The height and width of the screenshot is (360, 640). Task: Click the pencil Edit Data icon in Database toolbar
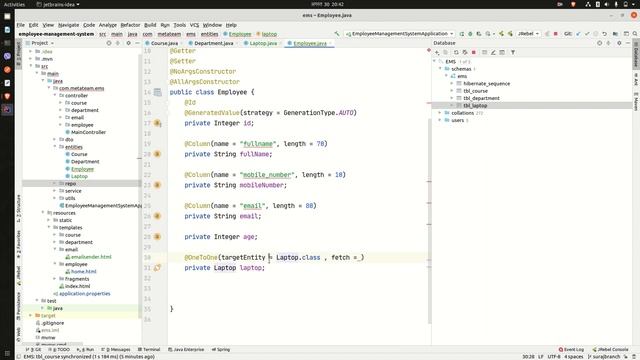tap(493, 52)
